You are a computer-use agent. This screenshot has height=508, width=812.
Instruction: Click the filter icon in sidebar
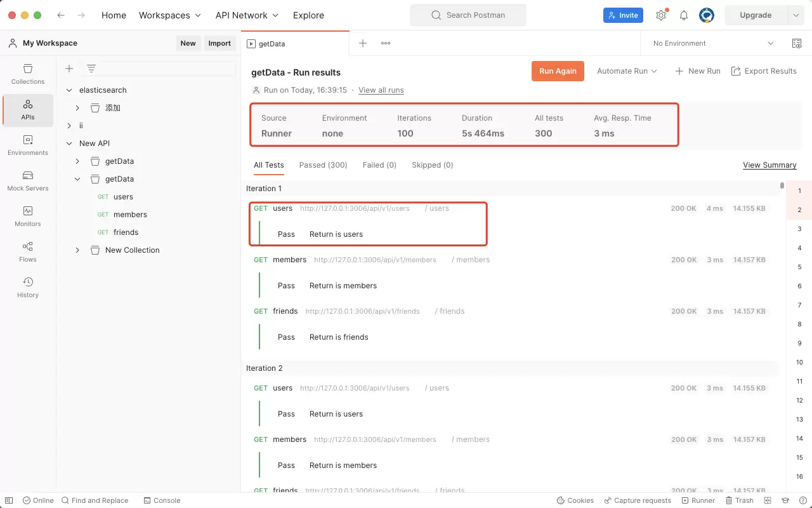pyautogui.click(x=91, y=69)
